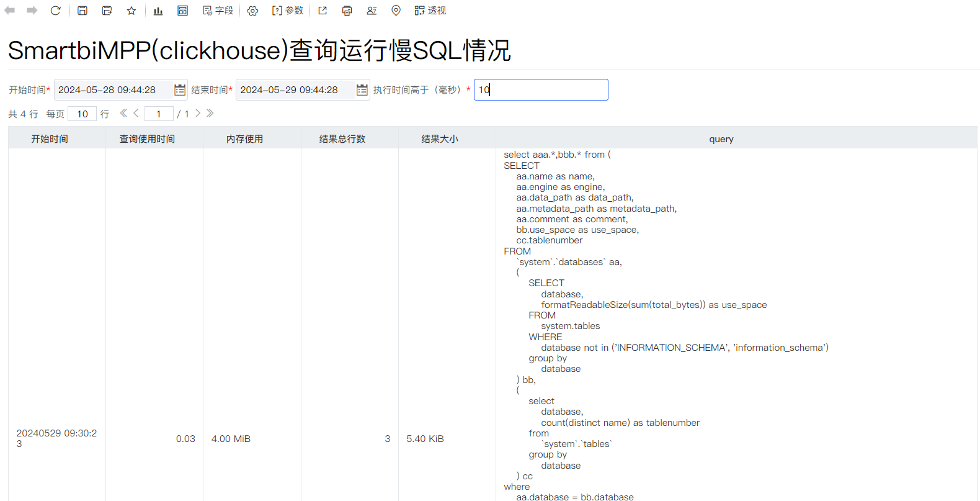Image resolution: width=980 pixels, height=501 pixels.
Task: Open the calendar picker for 结束时间
Action: click(x=362, y=90)
